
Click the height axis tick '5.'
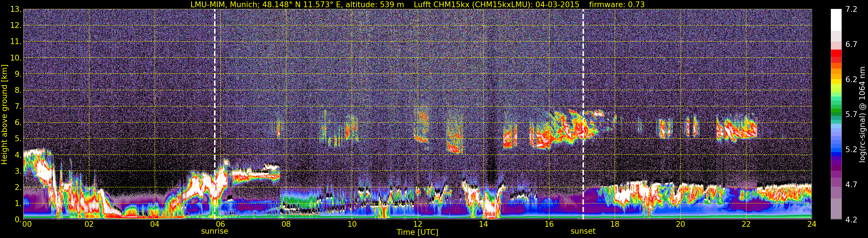pos(18,139)
